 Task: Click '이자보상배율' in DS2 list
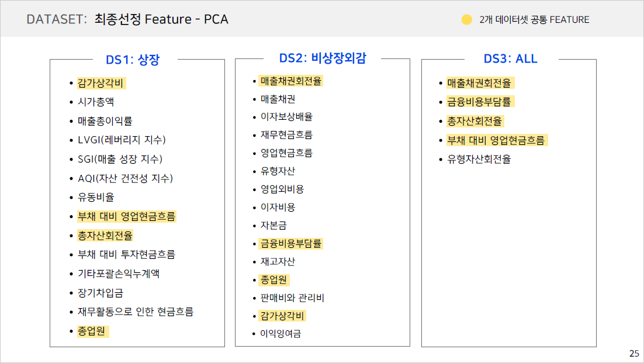tap(286, 116)
